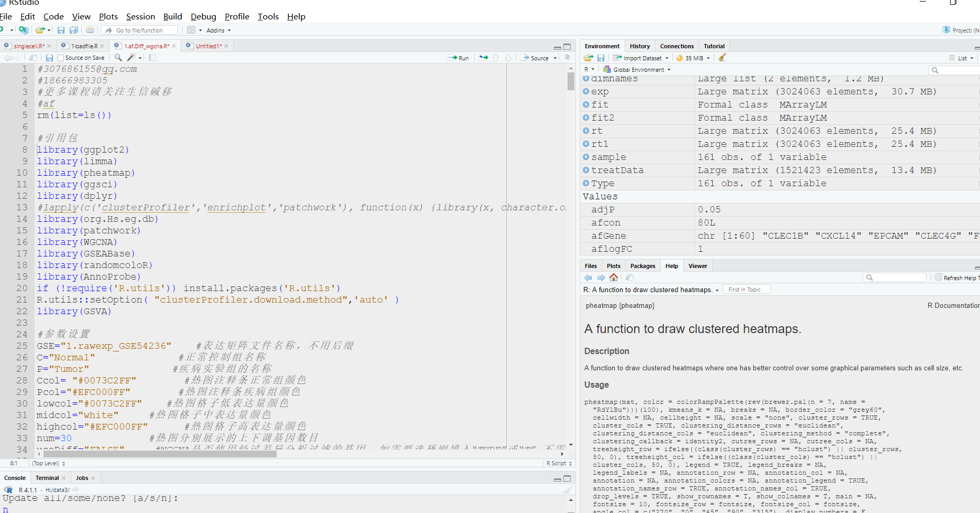Viewport: 980px width, 513px height.
Task: Maximize the source editor pane
Action: point(567,47)
